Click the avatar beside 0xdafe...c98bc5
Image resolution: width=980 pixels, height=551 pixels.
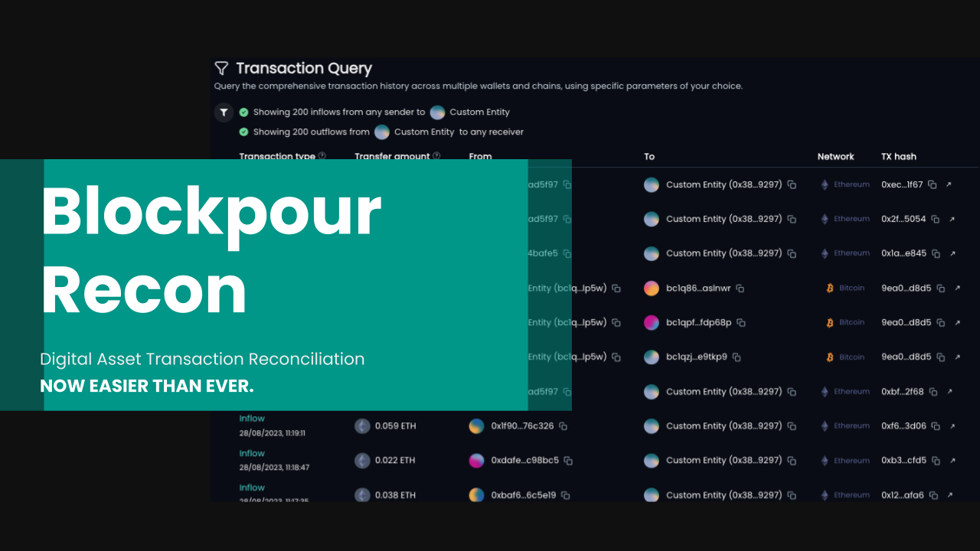coord(476,461)
